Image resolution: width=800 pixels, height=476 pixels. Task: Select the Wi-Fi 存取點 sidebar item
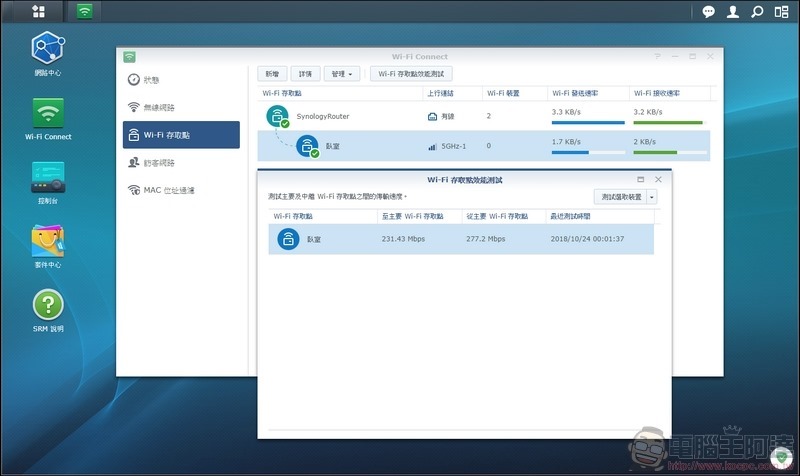tap(181, 135)
